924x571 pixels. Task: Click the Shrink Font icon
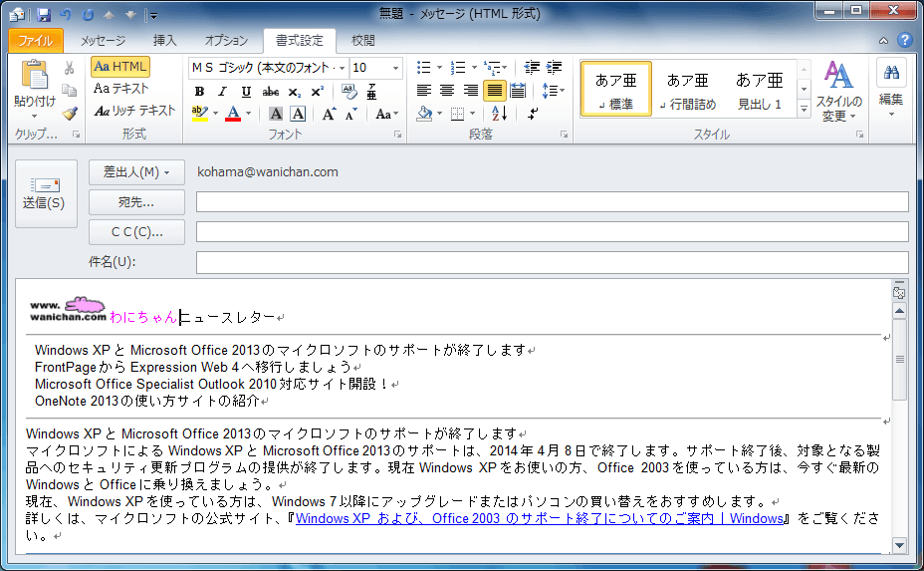tap(351, 114)
